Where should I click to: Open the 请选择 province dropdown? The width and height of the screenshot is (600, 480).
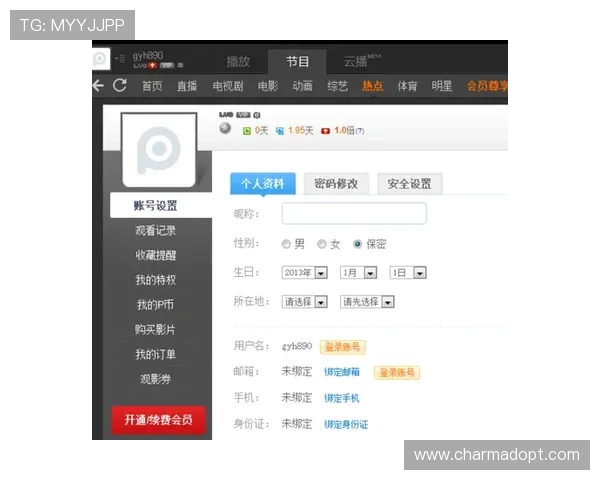click(x=305, y=302)
